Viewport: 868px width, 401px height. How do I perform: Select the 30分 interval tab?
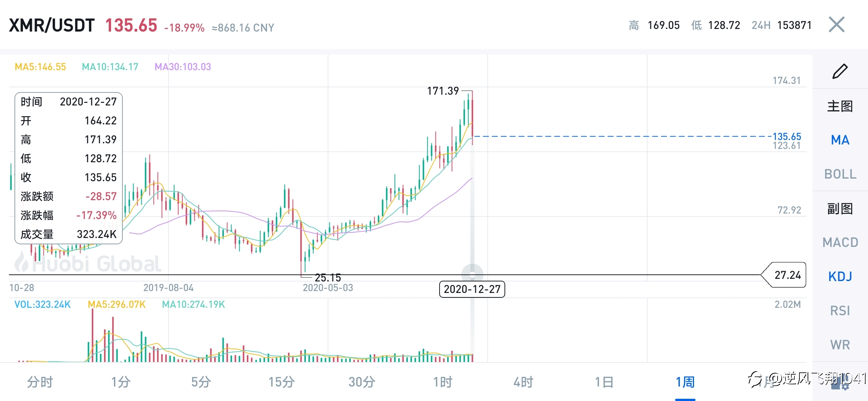[x=362, y=382]
